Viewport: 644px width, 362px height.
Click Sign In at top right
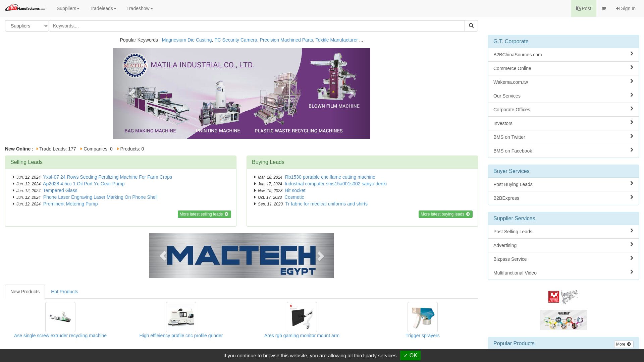point(626,8)
